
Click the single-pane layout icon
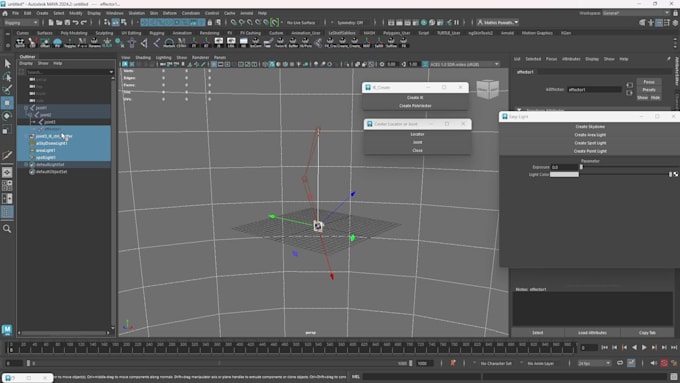[7, 172]
